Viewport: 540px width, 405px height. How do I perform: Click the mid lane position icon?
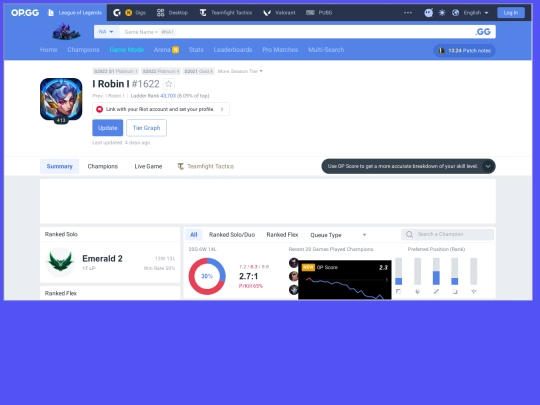[x=436, y=292]
